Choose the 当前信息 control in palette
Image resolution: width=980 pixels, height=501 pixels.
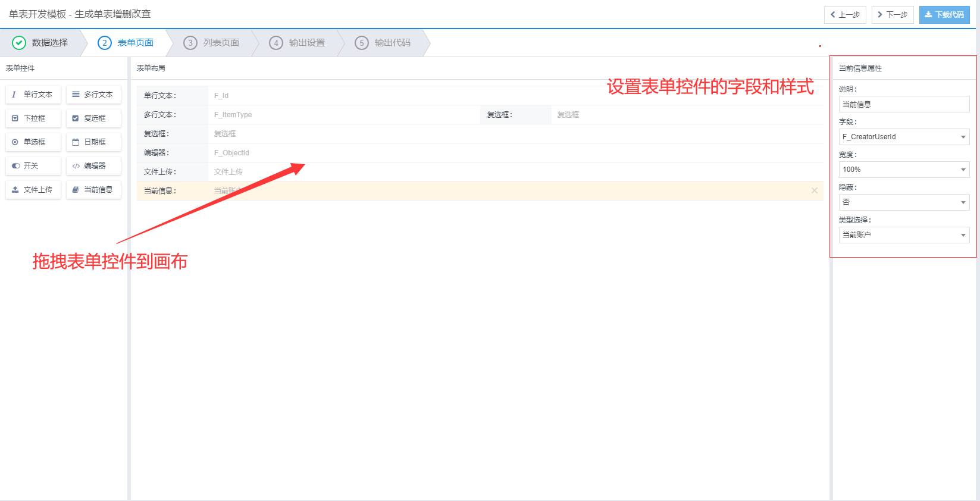(x=93, y=190)
